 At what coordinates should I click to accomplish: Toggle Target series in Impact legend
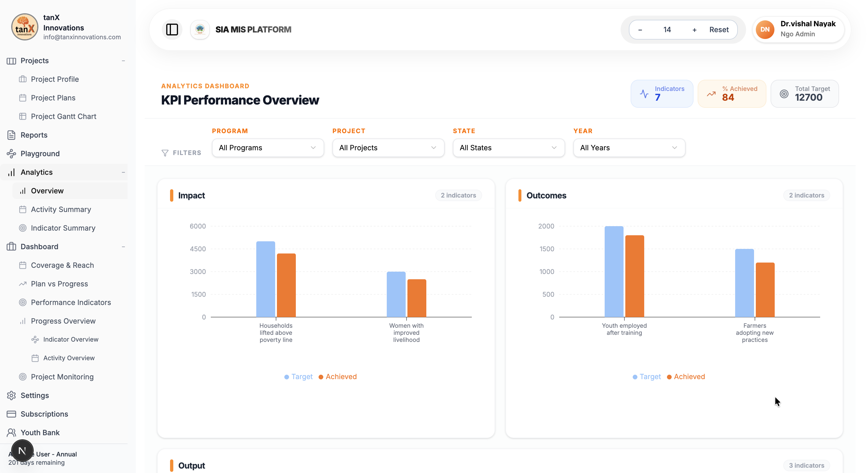click(x=298, y=377)
